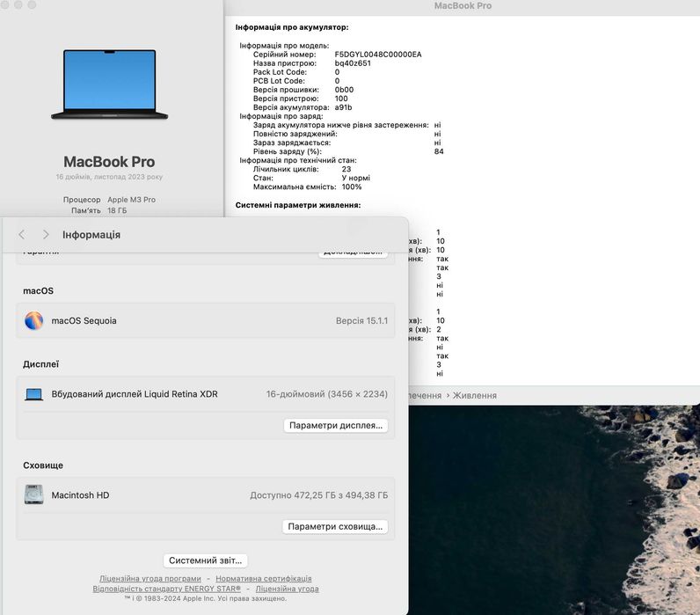This screenshot has height=615, width=700.
Task: Click Версія пристрою value 100
Action: pos(341,99)
